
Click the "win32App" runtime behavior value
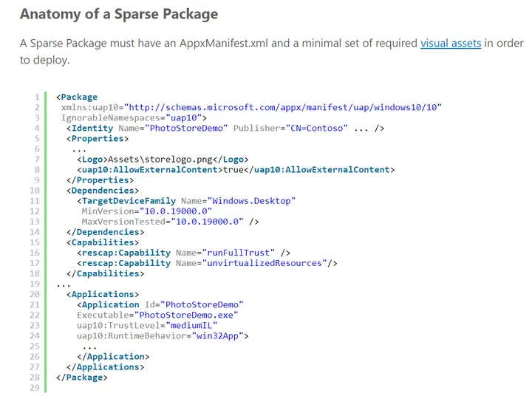(219, 335)
